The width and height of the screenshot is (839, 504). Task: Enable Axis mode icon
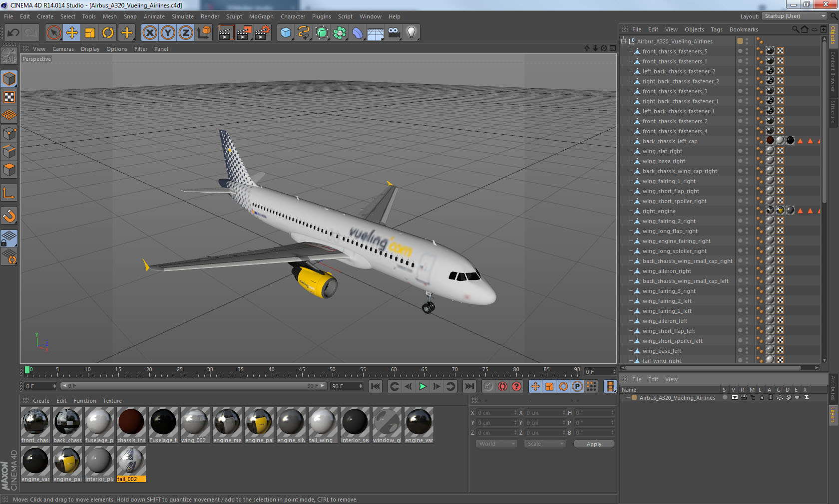click(x=9, y=193)
